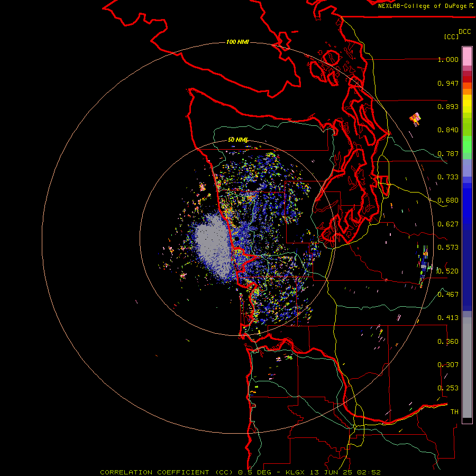Select the 0.627 scale value

[x=448, y=224]
